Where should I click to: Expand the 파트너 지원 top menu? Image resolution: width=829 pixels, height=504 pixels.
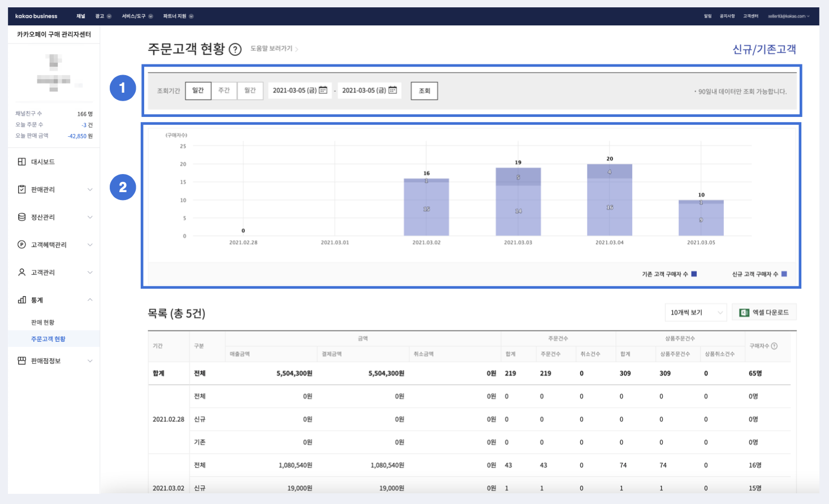(x=178, y=16)
